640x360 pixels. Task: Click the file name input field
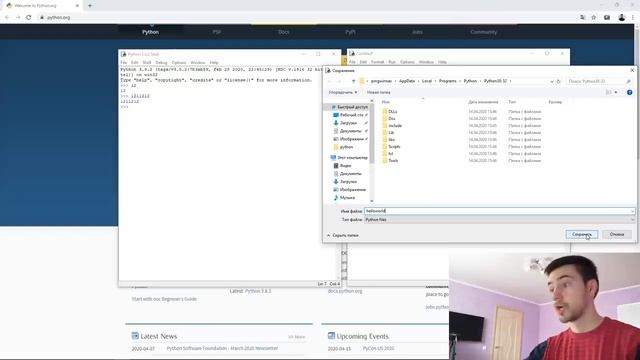coord(497,211)
